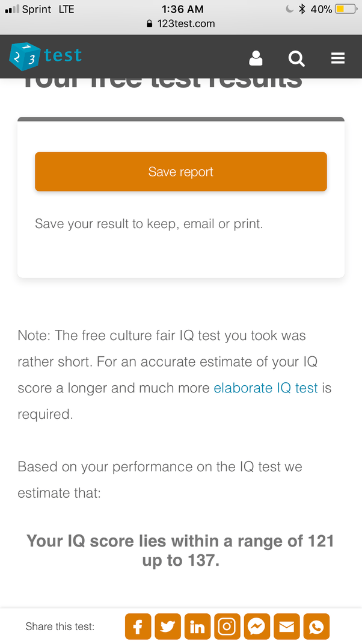This screenshot has height=644, width=362.
Task: Click the 123test logo
Action: (x=46, y=57)
